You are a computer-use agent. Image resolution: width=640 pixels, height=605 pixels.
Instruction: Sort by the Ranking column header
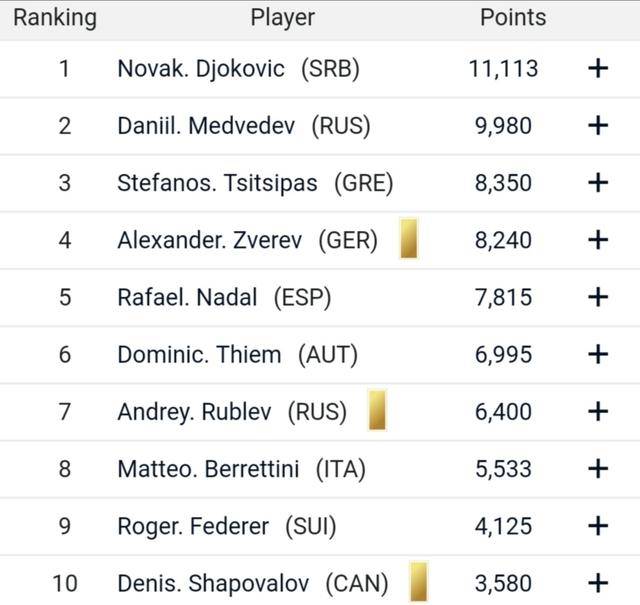pos(55,18)
